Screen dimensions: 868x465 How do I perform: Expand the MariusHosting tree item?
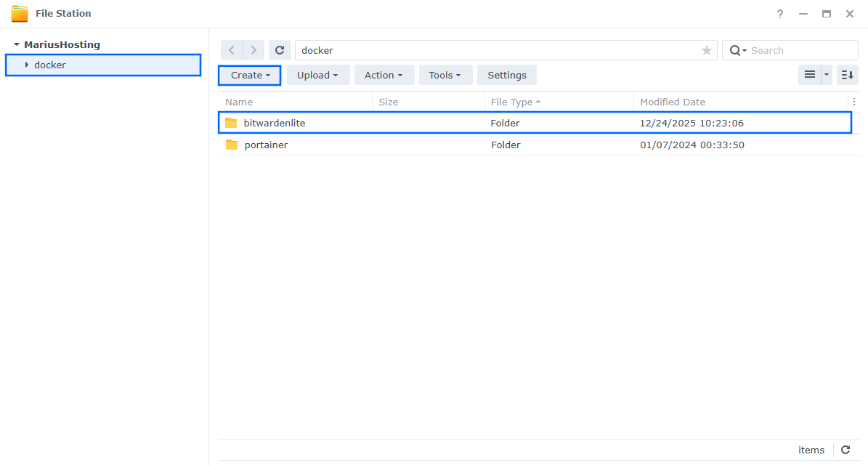click(x=17, y=44)
